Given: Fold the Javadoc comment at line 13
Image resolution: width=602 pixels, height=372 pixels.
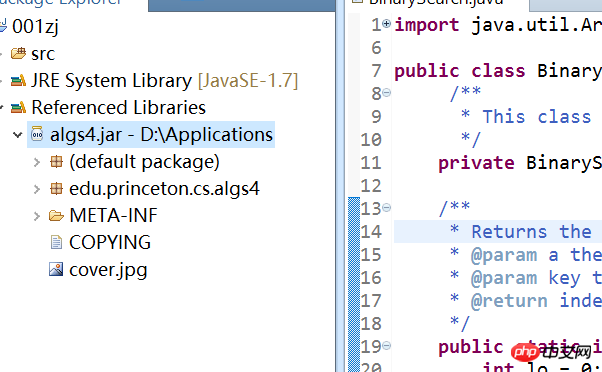Looking at the screenshot, I should 387,208.
